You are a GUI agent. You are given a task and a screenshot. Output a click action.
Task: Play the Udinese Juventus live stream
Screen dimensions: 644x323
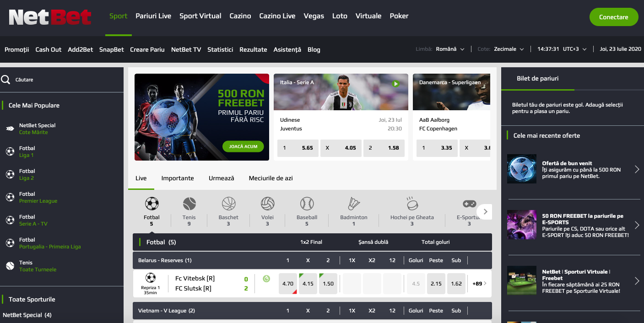click(395, 84)
